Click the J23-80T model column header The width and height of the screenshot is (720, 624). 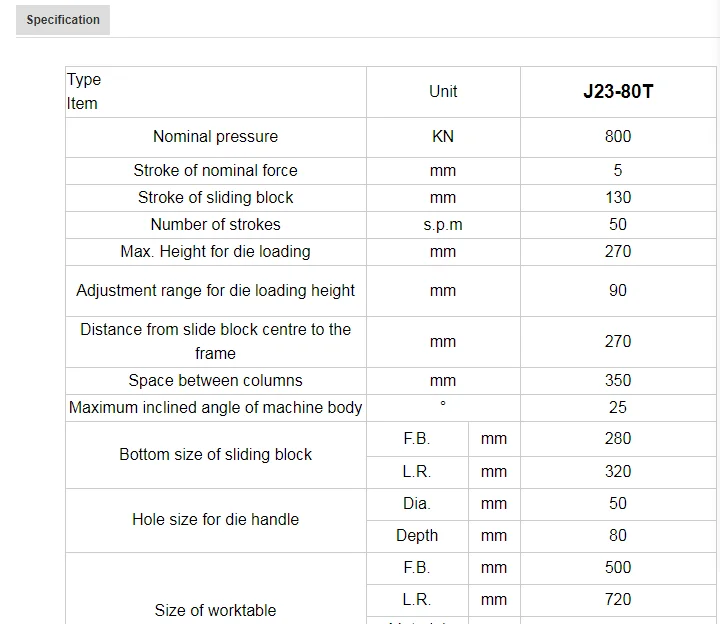pos(618,92)
